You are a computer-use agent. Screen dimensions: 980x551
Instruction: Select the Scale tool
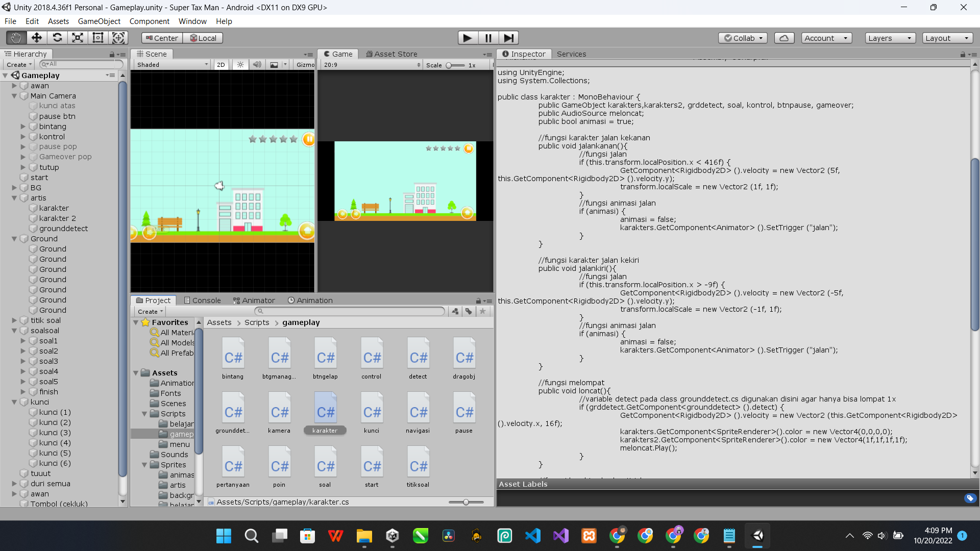tap(77, 38)
